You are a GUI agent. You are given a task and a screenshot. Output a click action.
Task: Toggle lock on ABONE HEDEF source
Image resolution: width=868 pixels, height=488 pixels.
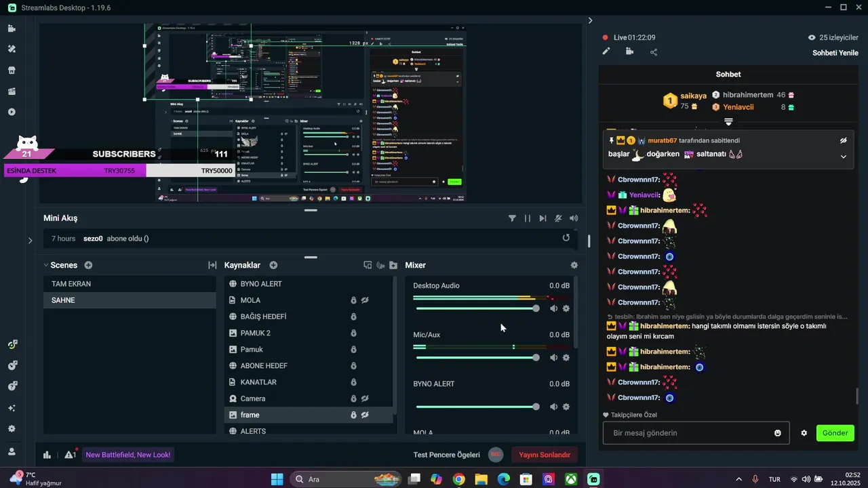(x=353, y=366)
